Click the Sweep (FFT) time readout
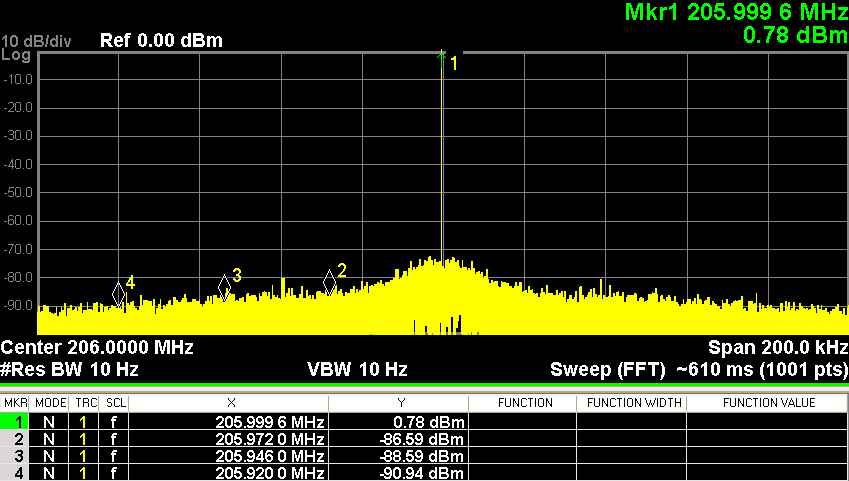 [698, 370]
